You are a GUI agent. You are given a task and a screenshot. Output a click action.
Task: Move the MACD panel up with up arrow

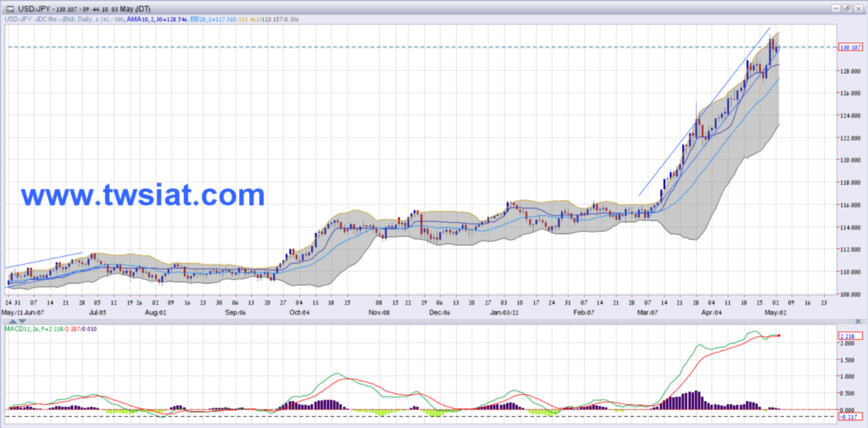click(x=13, y=321)
